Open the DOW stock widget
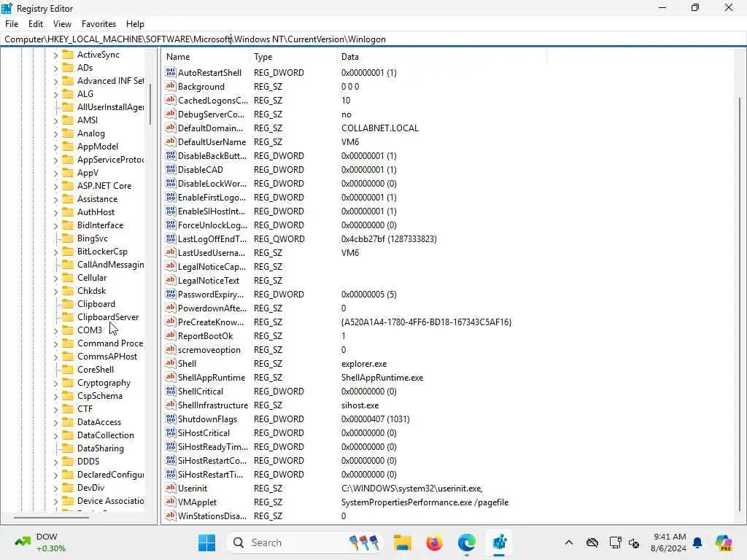747x560 pixels. point(40,542)
